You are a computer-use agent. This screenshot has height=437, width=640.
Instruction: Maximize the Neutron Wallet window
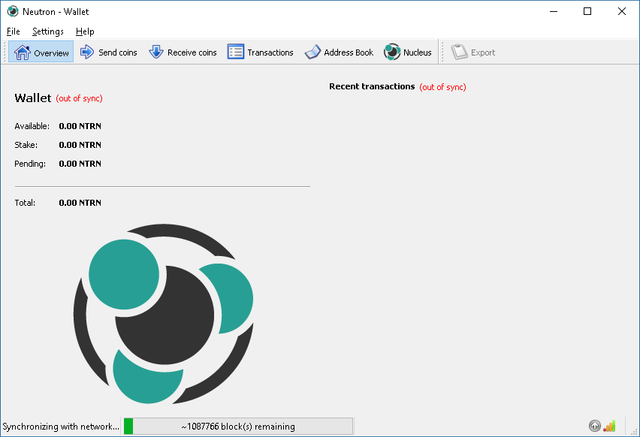(x=587, y=11)
